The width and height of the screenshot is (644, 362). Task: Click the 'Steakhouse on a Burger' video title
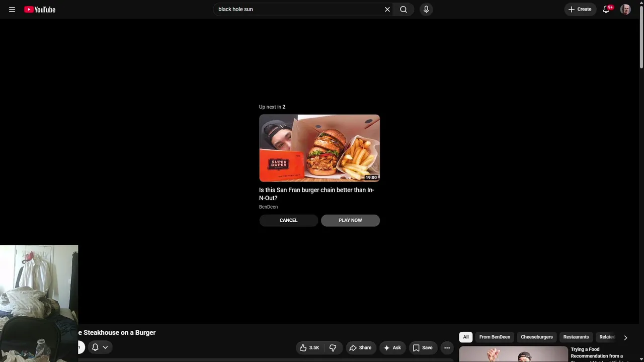point(117,332)
